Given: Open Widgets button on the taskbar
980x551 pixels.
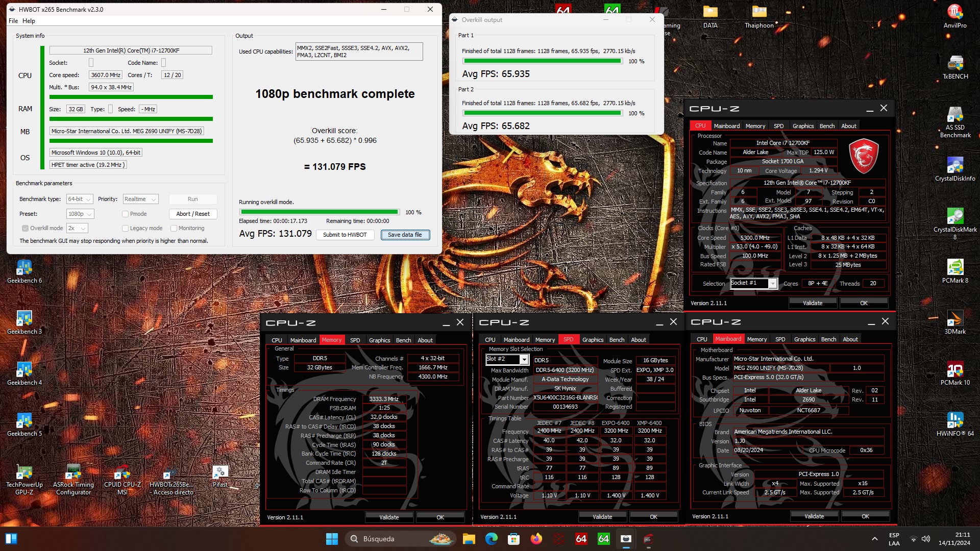Looking at the screenshot, I should click(x=11, y=539).
